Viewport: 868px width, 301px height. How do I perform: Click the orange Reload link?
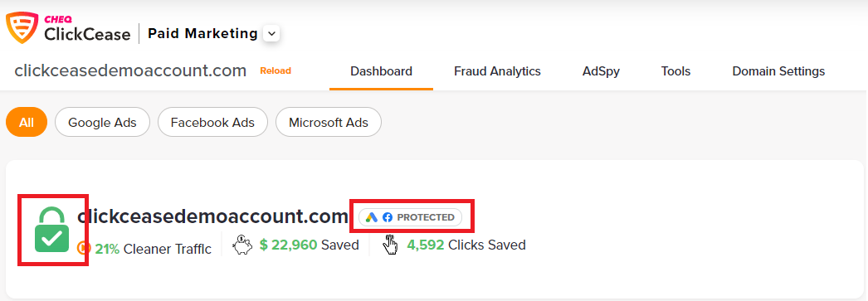click(276, 70)
